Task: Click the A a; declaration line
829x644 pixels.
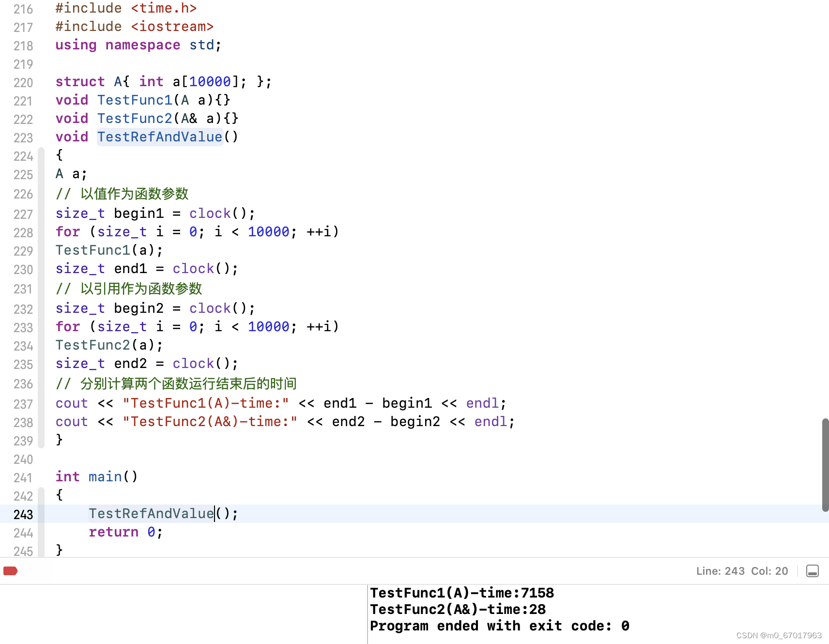Action: (x=71, y=174)
